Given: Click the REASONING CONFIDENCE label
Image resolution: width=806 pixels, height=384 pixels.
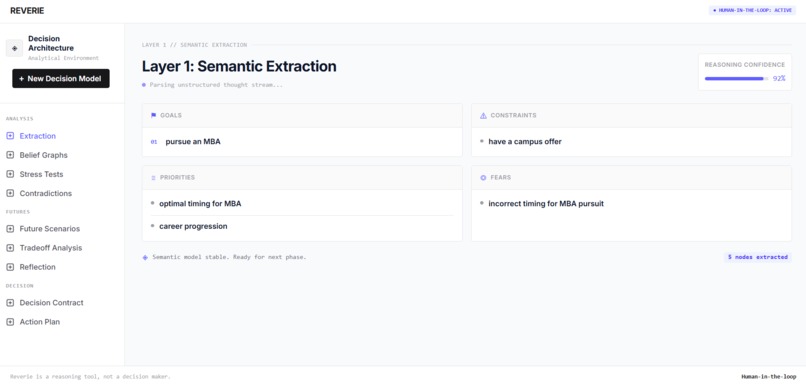Looking at the screenshot, I should (744, 65).
